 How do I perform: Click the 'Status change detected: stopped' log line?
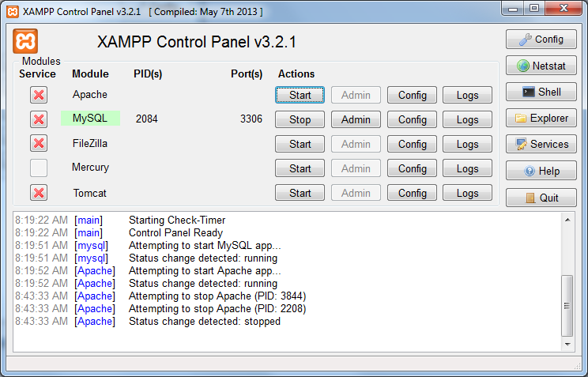[205, 322]
